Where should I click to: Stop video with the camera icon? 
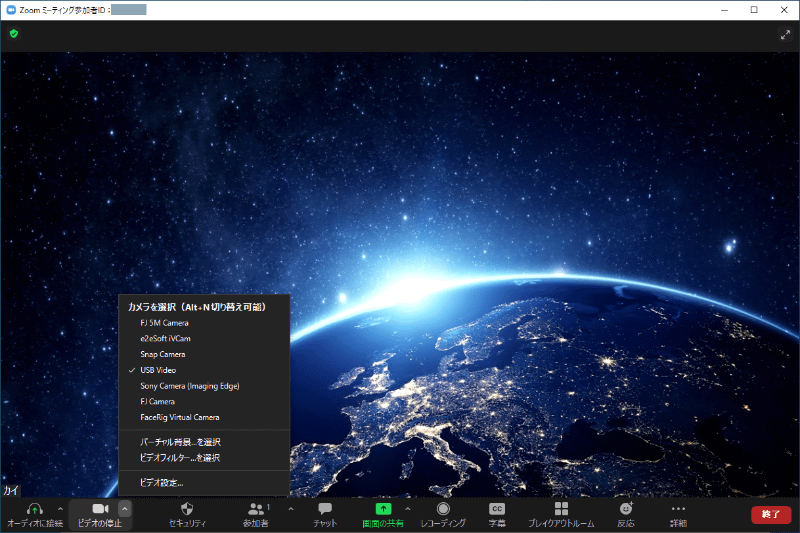100,509
